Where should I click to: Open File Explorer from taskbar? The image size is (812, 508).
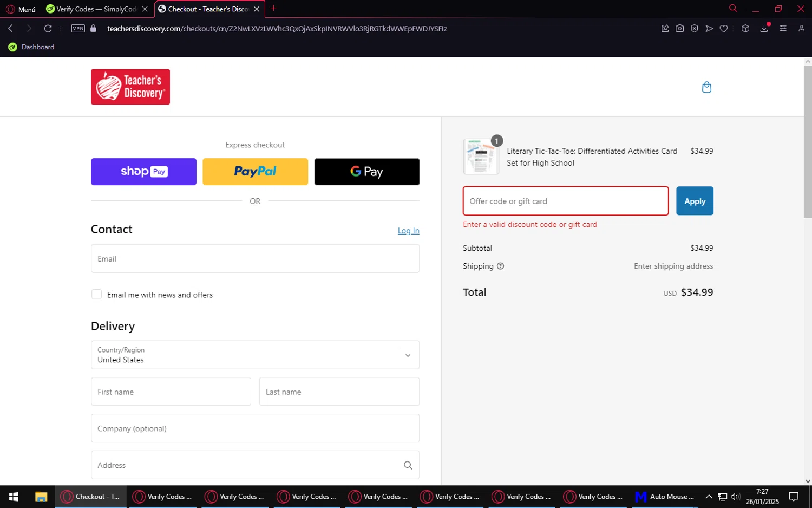[41, 497]
